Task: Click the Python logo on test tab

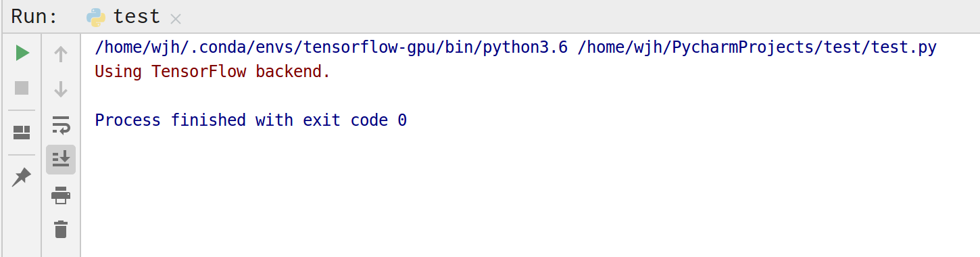Action: pyautogui.click(x=96, y=17)
